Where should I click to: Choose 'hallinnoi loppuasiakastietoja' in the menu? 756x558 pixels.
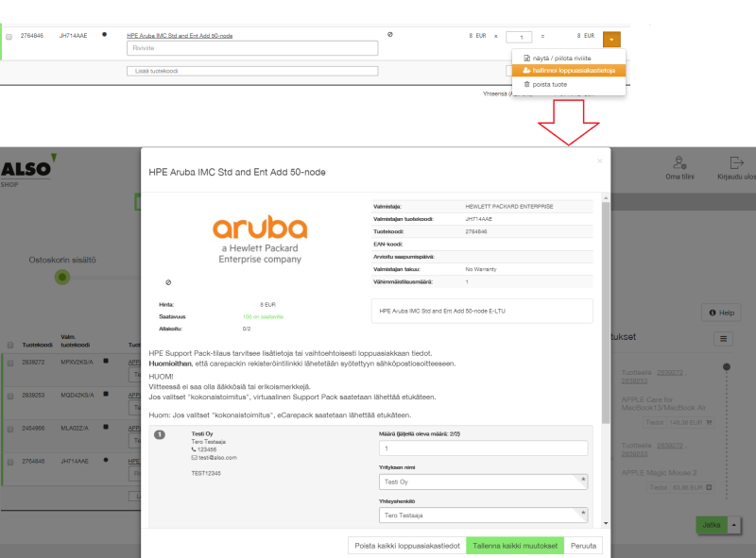pos(569,71)
